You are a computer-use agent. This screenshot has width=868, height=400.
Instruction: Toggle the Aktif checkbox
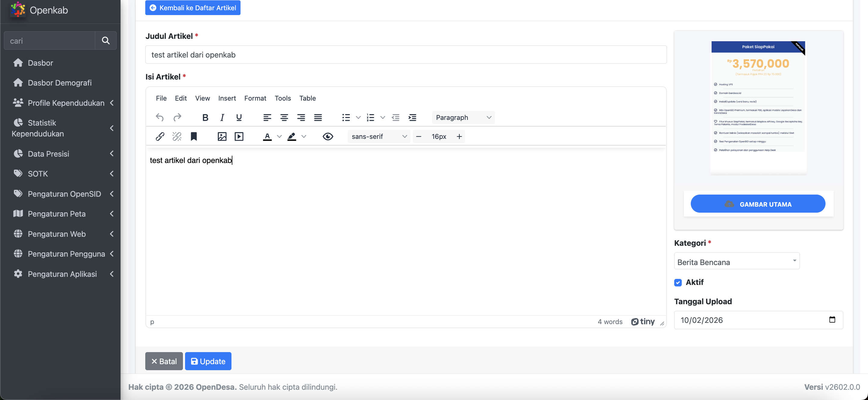[678, 283]
